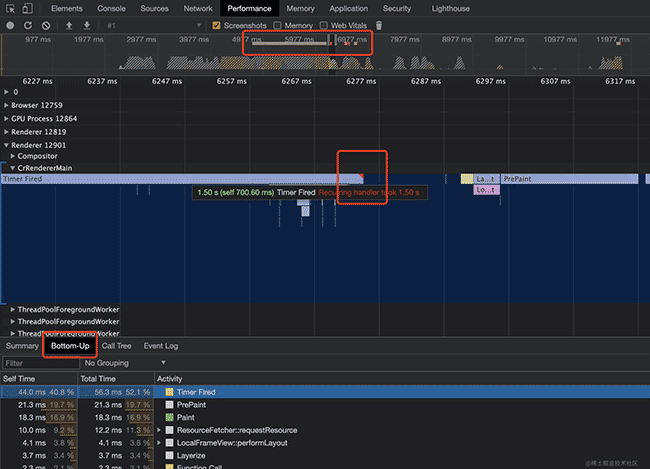Open the No Grouping dropdown
The width and height of the screenshot is (650, 469).
[125, 363]
